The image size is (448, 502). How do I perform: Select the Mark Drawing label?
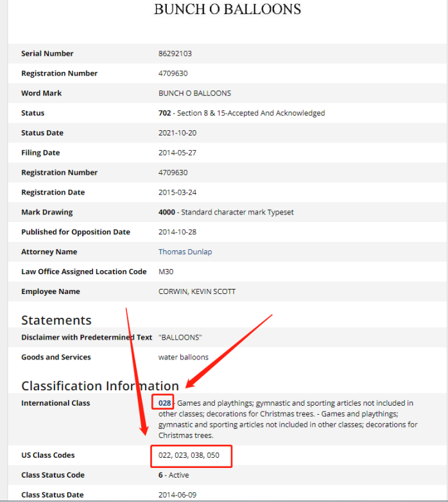47,212
